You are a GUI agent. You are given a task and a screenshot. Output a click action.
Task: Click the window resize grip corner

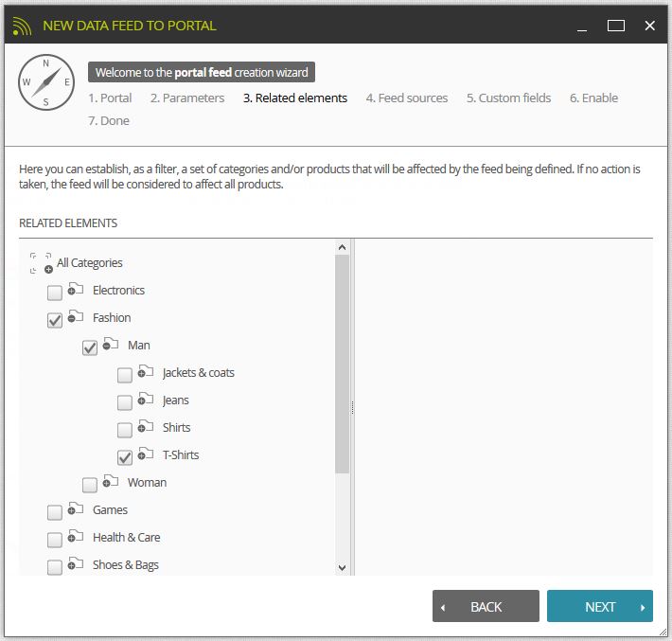(663, 632)
